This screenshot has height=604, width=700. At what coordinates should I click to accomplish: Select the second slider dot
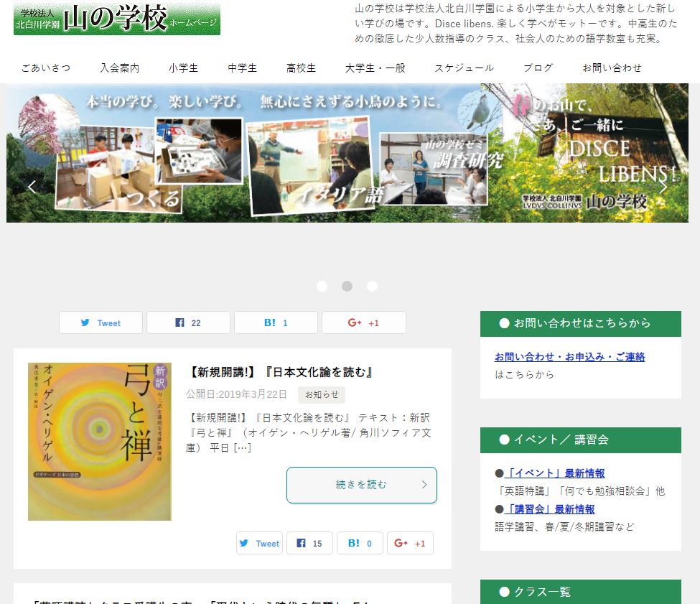[347, 286]
